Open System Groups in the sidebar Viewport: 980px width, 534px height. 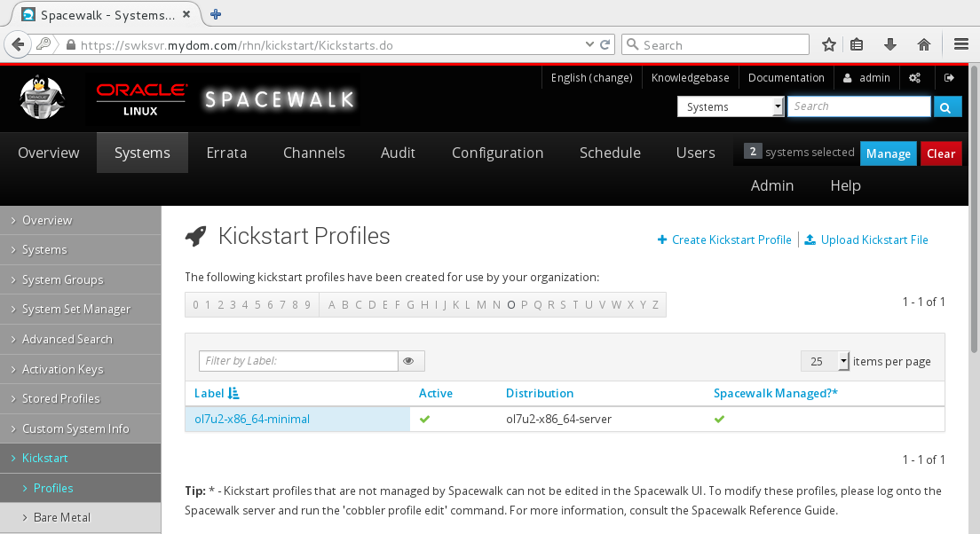point(81,279)
